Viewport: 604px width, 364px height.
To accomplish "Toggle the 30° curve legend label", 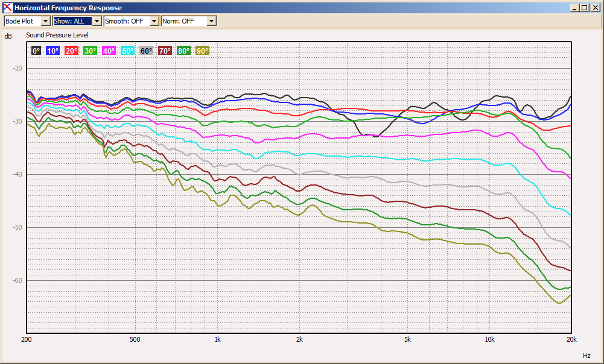I will [x=90, y=51].
